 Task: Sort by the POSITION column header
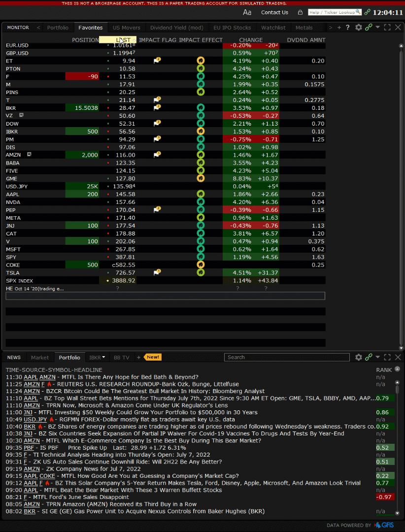[x=85, y=40]
